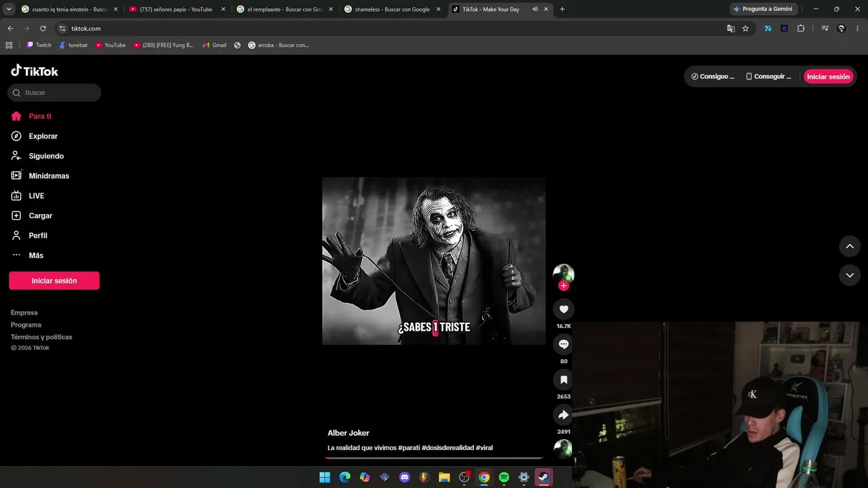Open the '[FREE] Yung B...' bookmark

pos(163,45)
